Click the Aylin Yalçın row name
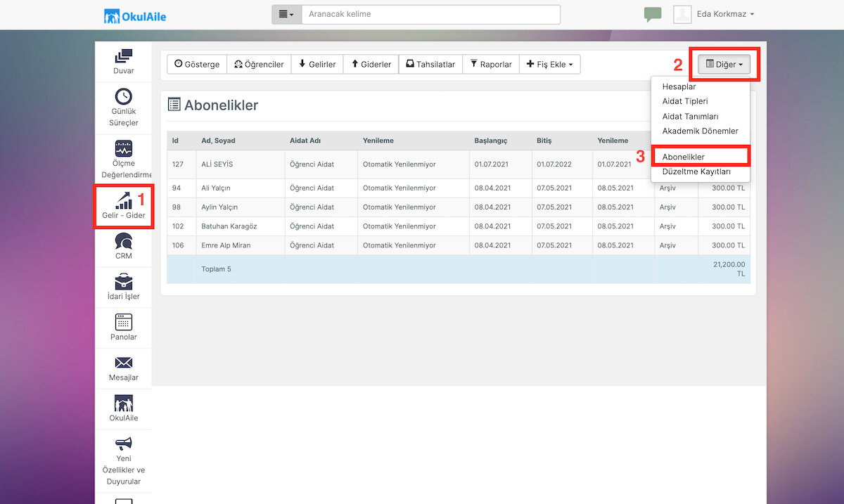The height and width of the screenshot is (504, 844). point(219,207)
